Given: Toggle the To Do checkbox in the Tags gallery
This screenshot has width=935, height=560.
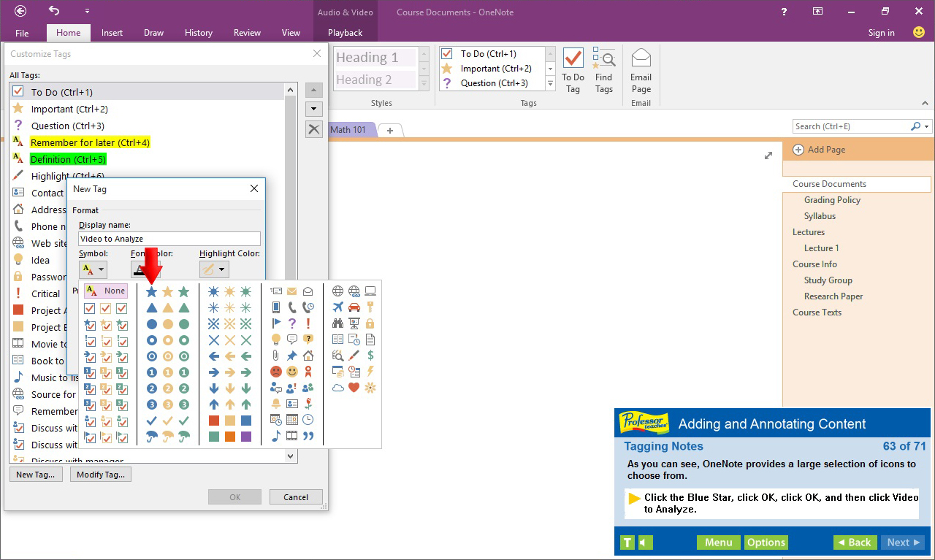Looking at the screenshot, I should coord(446,53).
